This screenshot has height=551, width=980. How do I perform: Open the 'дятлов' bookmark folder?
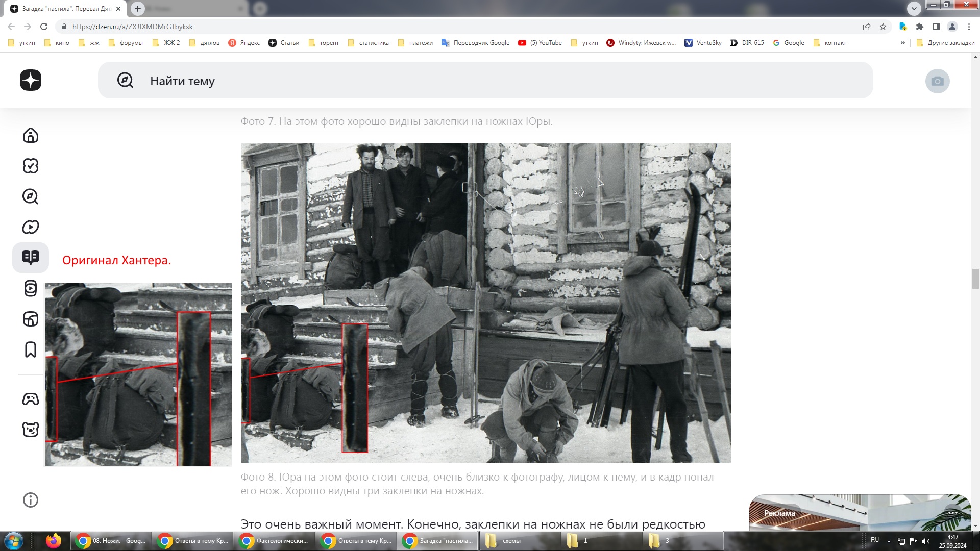tap(204, 43)
